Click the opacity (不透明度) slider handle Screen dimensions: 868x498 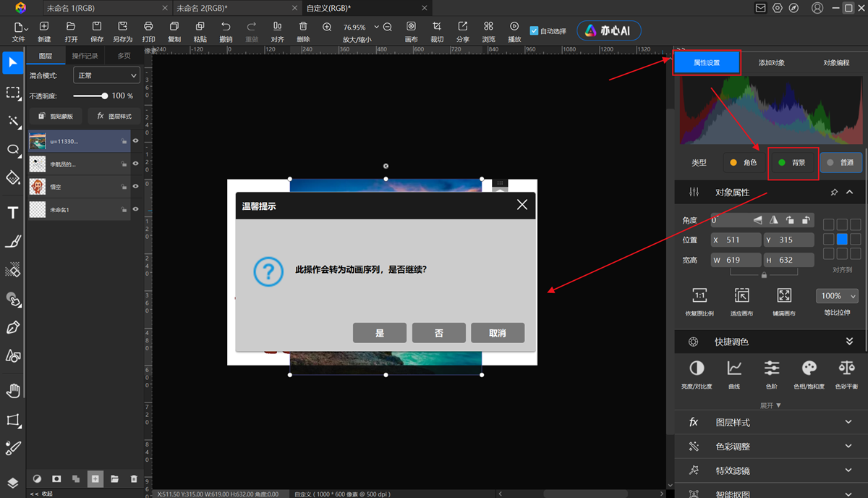[x=105, y=96]
